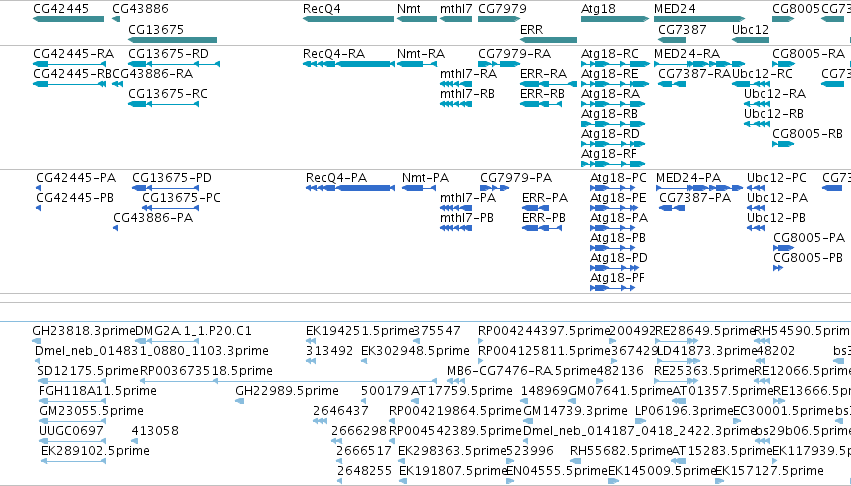The height and width of the screenshot is (486, 851).
Task: Select the CG7979 gene label
Action: pos(502,9)
